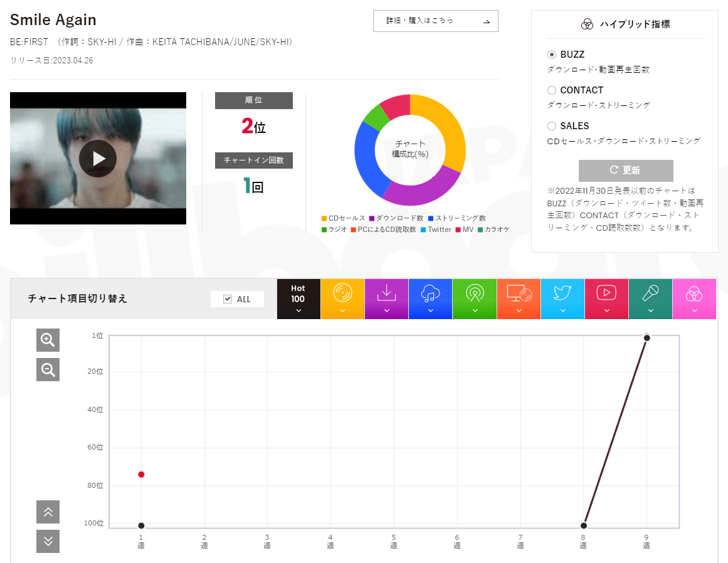Click the ストリーミング数 legend entry
Viewport: 728px width, 563px height.
[457, 218]
